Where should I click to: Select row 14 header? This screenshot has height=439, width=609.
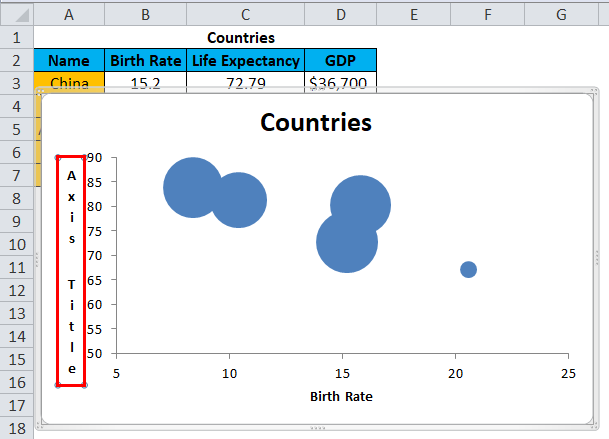[17, 336]
